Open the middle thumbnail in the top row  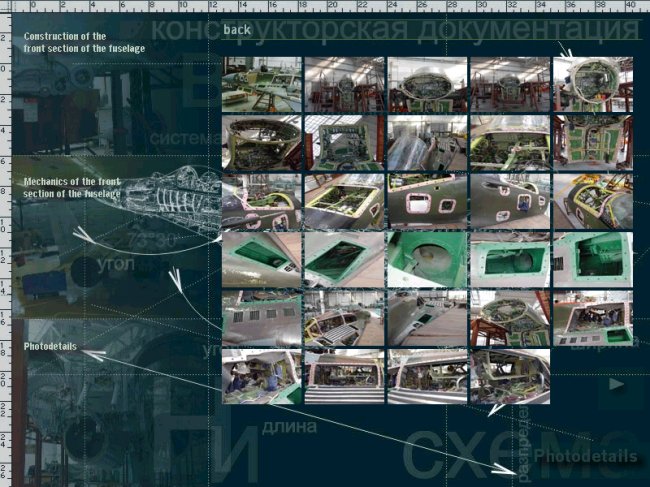pos(427,83)
